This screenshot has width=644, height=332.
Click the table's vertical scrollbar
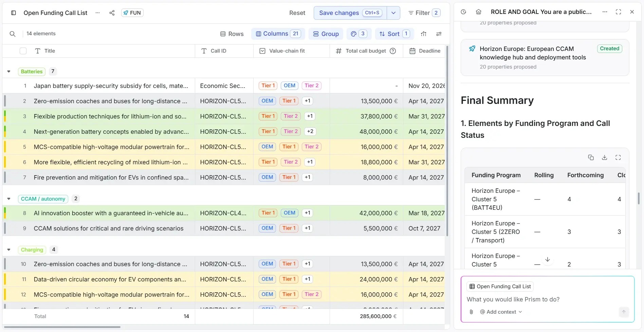tap(447, 141)
